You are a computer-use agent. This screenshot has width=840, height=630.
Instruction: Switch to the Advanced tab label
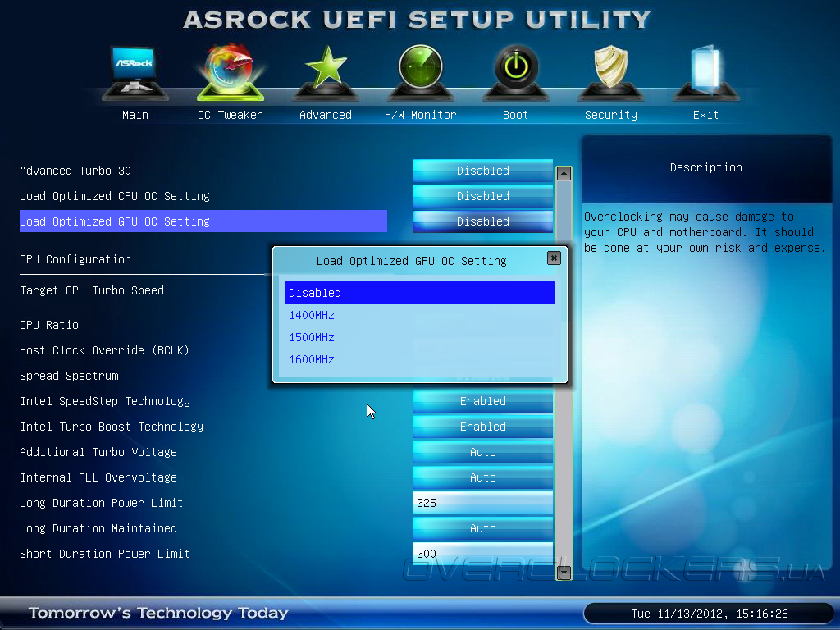[326, 115]
